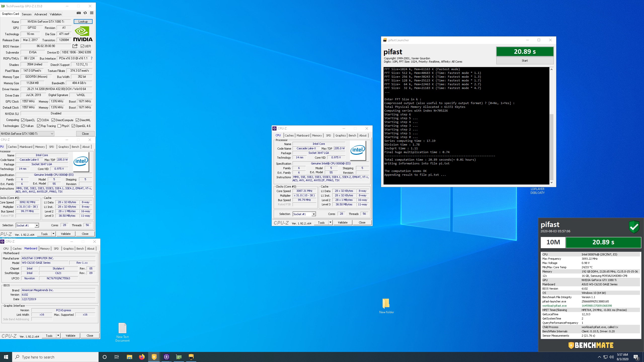Click Validate in center CPU-Z

pyautogui.click(x=343, y=222)
